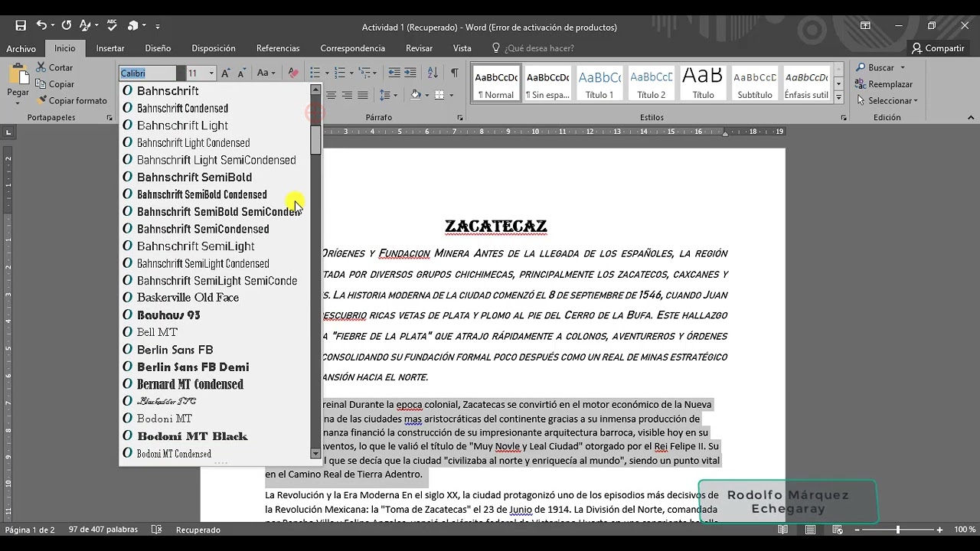This screenshot has height=551, width=980.
Task: Undo the last action
Action: click(x=41, y=25)
